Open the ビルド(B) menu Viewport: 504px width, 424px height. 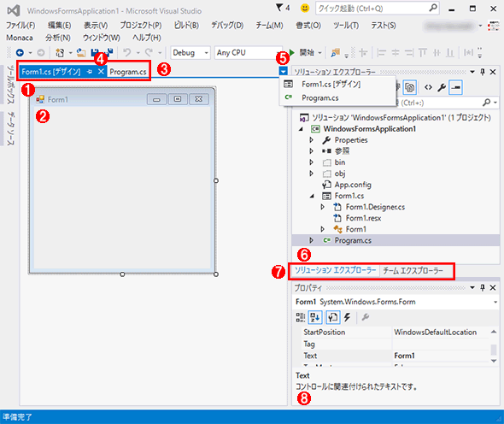click(x=186, y=25)
